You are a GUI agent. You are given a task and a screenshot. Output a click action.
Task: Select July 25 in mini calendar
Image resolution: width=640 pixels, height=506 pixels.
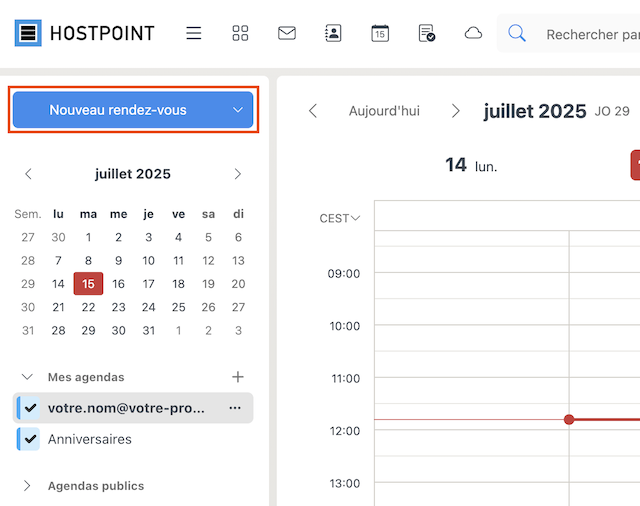178,307
